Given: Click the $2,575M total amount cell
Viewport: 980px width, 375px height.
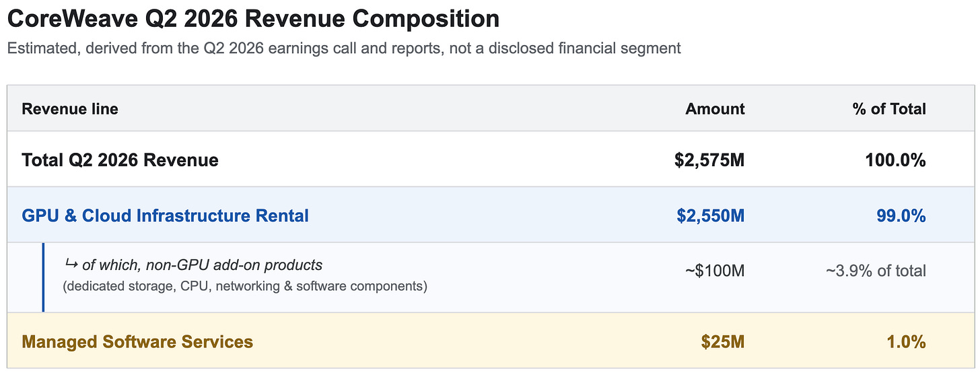Looking at the screenshot, I should pos(709,160).
